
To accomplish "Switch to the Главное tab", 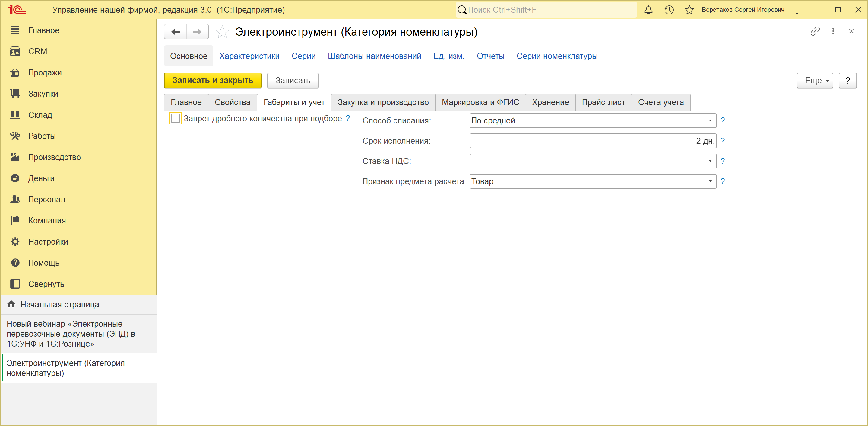I will (x=186, y=102).
